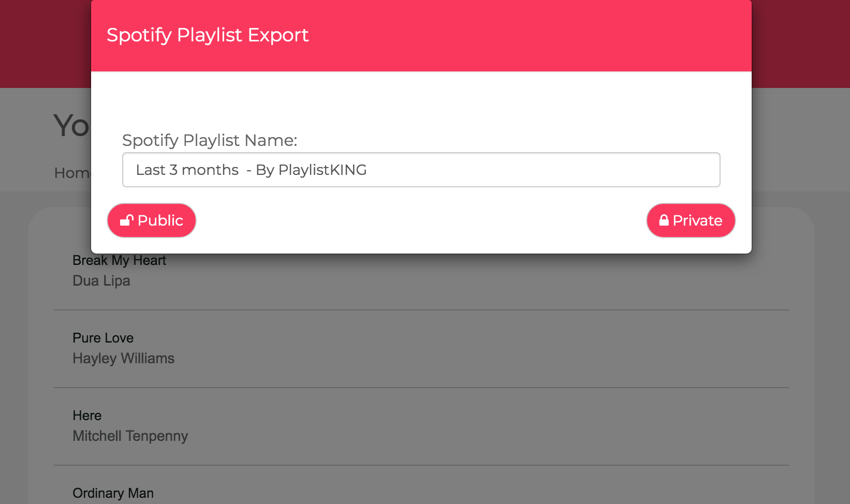Click the artist name "Hayley Williams"
850x504 pixels.
click(123, 358)
